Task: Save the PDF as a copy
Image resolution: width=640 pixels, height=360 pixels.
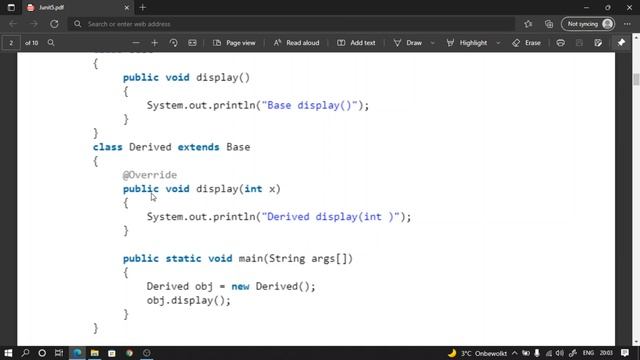Action: point(598,43)
